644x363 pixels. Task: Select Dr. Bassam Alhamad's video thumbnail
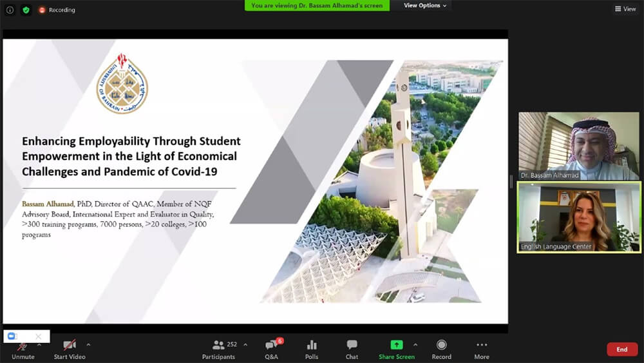tap(579, 146)
